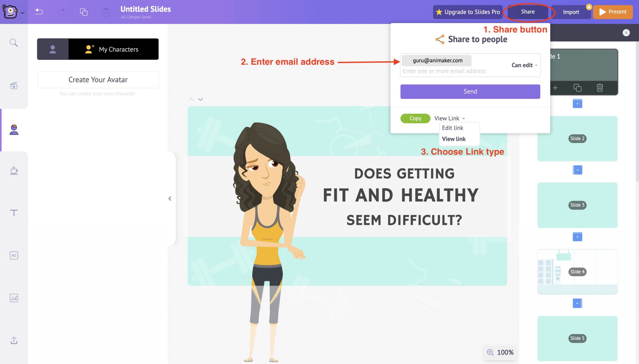639x364 pixels.
Task: Expand the View Link dropdown
Action: click(x=449, y=118)
